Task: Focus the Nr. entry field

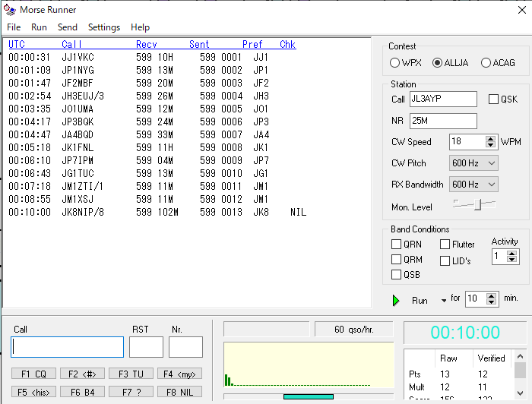Action: 185,347
